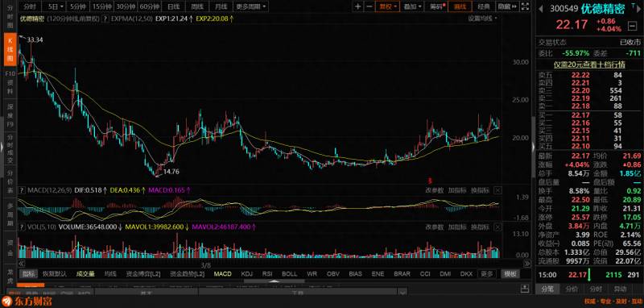
Task: Expand the bottom toolbar chevron dropdown
Action: [402, 293]
